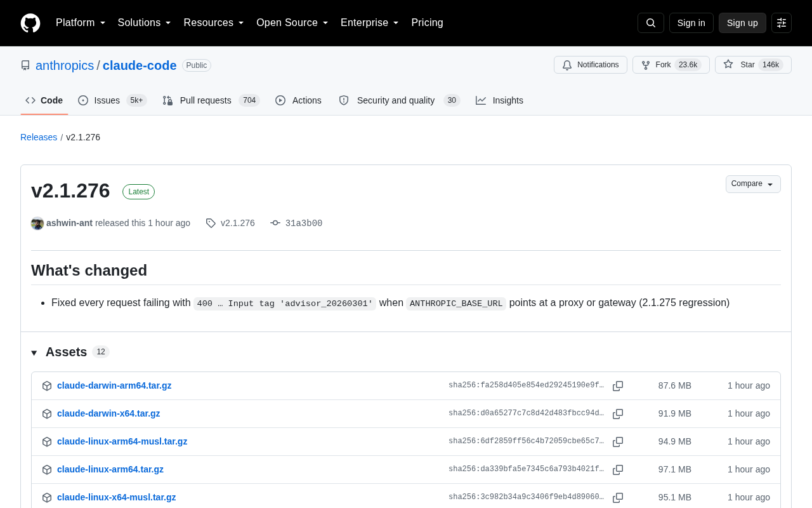Go to the GitHub homepage logo
The width and height of the screenshot is (812, 508).
30,23
